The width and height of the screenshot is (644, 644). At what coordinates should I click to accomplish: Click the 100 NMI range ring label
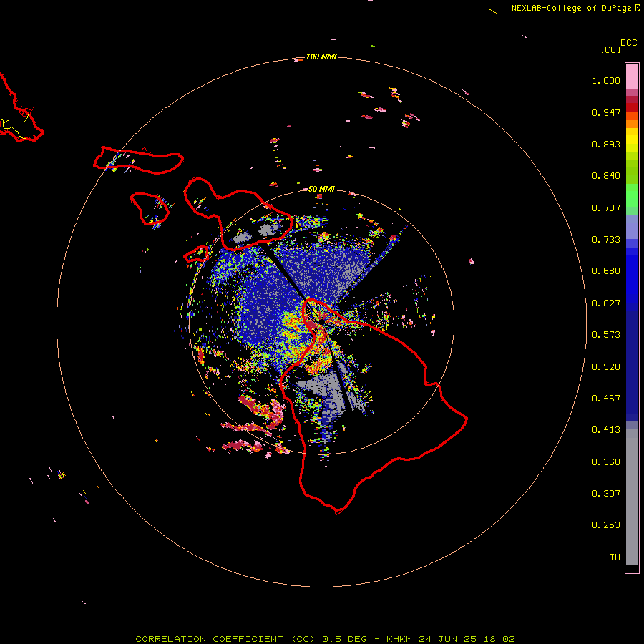click(321, 57)
